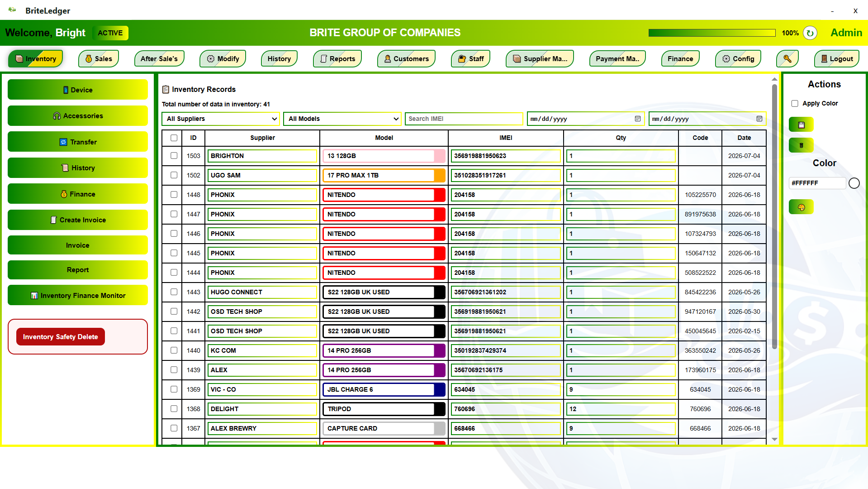
Task: Tick the checkbox for ID 1369
Action: [x=174, y=389]
